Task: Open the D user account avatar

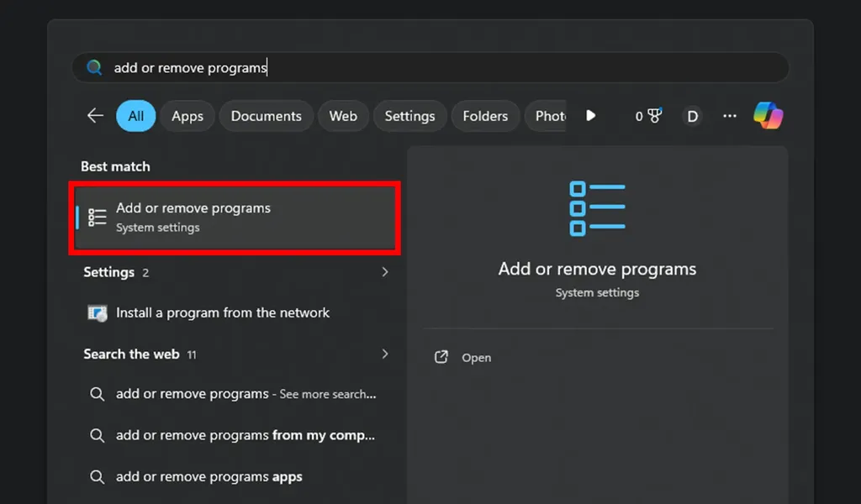Action: [x=692, y=116]
